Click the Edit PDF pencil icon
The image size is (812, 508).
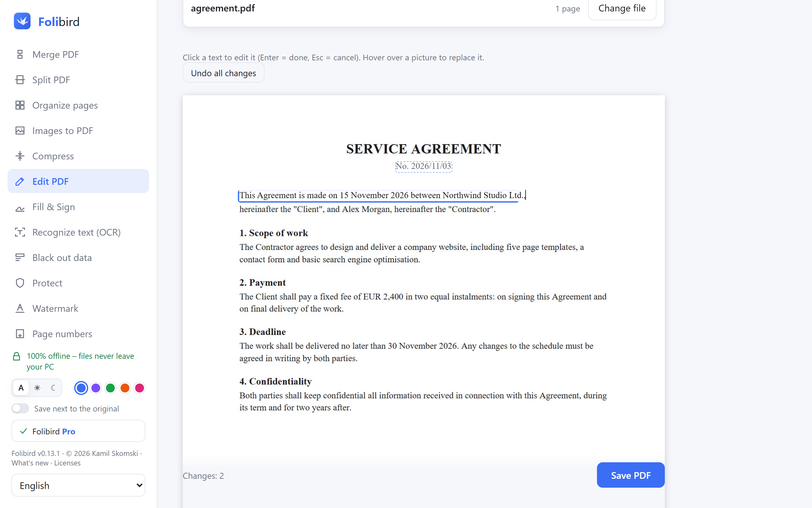tap(20, 181)
